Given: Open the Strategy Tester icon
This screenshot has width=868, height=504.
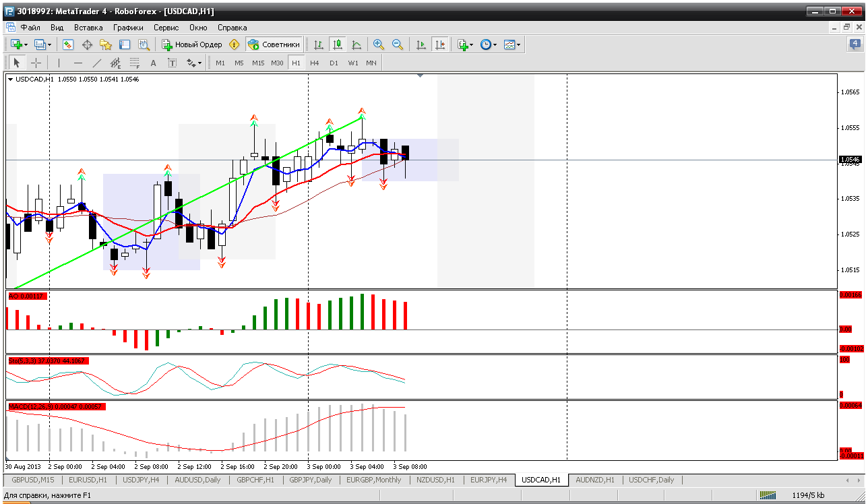Looking at the screenshot, I should (144, 44).
